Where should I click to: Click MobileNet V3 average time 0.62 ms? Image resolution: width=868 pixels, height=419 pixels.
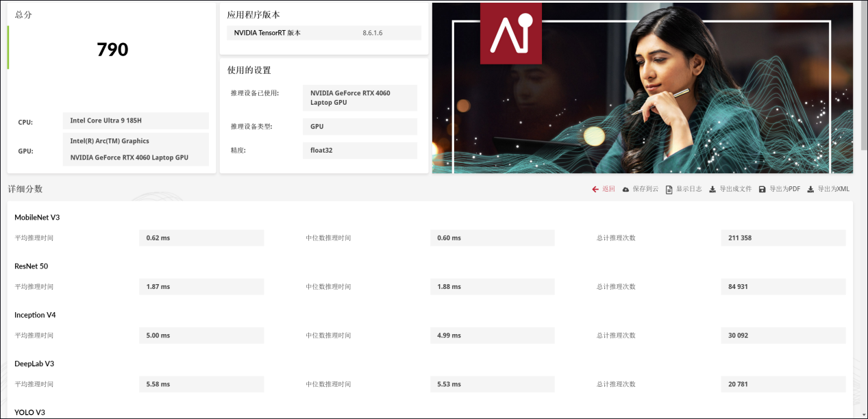(x=201, y=238)
